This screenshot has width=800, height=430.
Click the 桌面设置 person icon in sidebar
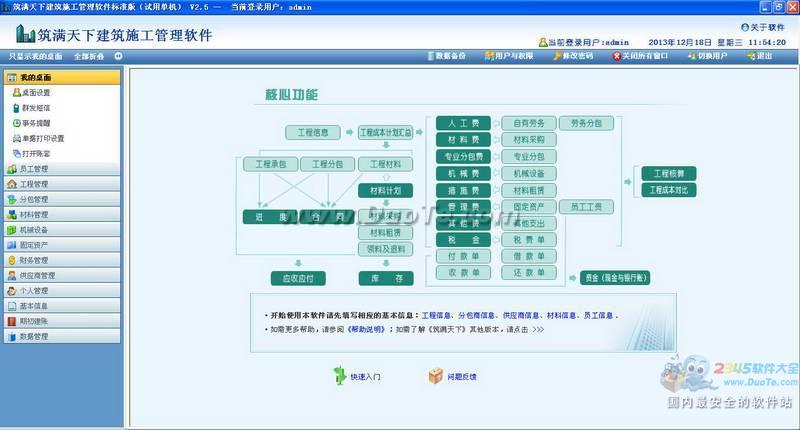click(16, 92)
